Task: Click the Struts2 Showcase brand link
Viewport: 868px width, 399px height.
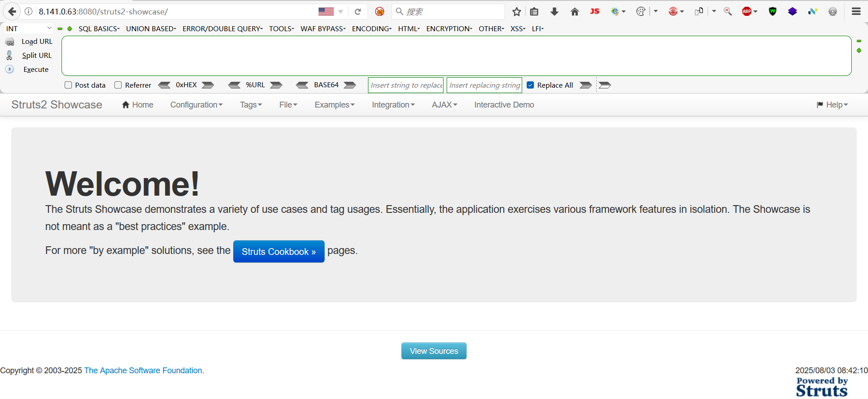Action: click(57, 105)
